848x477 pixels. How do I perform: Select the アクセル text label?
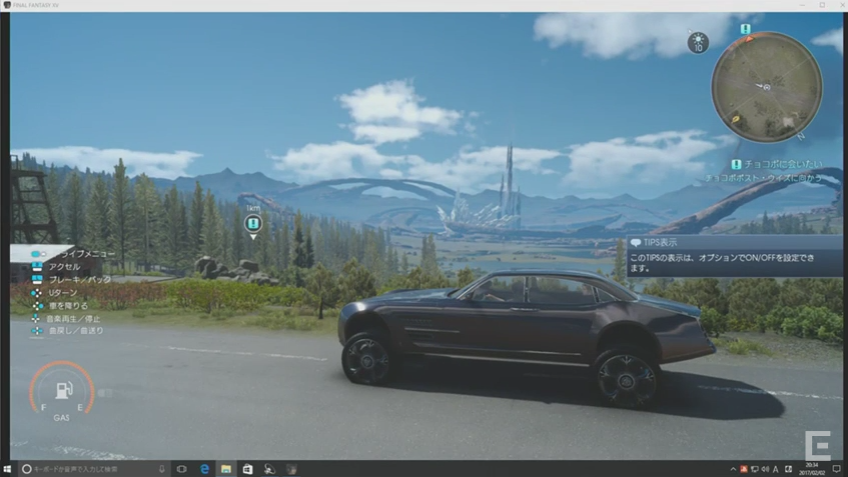coord(64,267)
